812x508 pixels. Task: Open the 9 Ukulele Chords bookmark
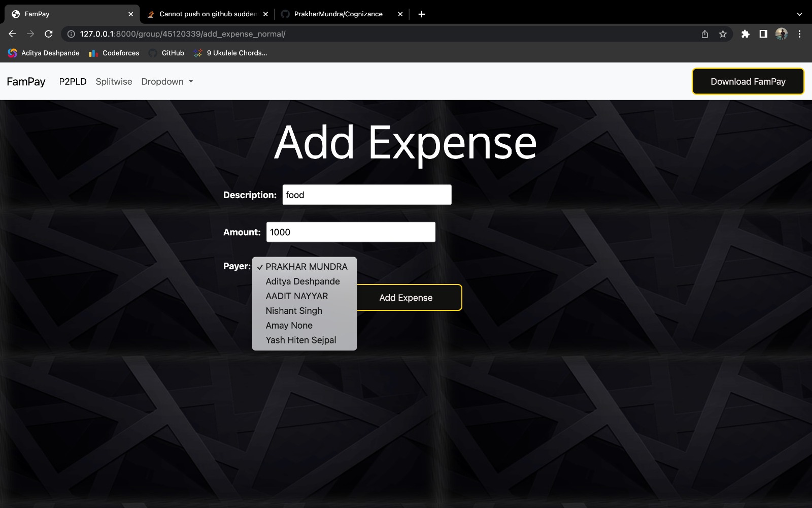(230, 53)
